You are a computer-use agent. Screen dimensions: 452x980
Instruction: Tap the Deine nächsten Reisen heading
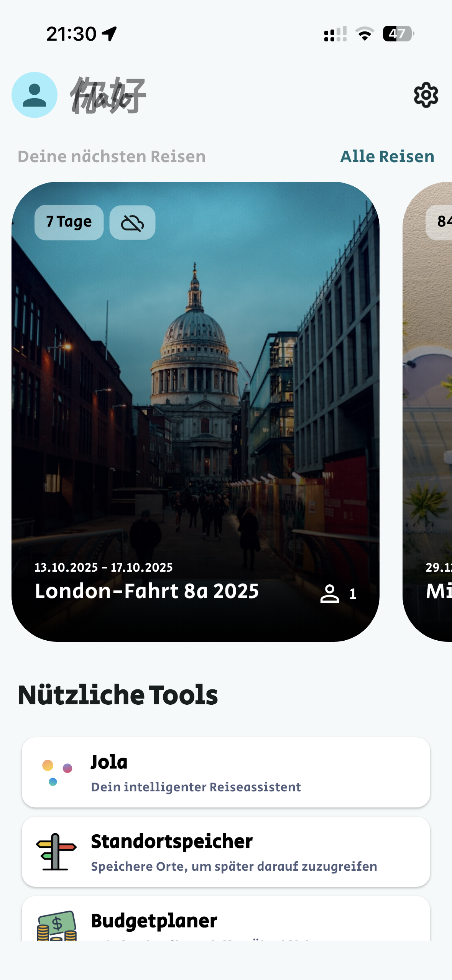coord(112,156)
